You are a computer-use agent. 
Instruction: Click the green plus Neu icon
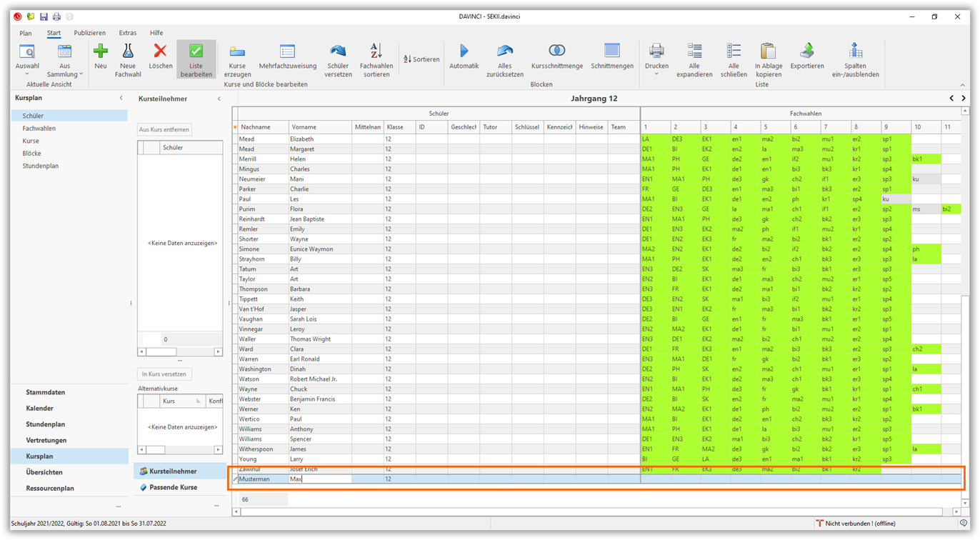tap(101, 51)
